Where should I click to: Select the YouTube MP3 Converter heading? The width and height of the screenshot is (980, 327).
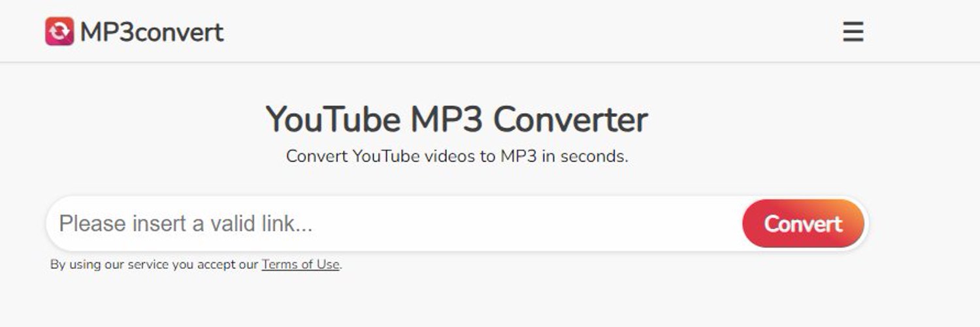point(457,119)
